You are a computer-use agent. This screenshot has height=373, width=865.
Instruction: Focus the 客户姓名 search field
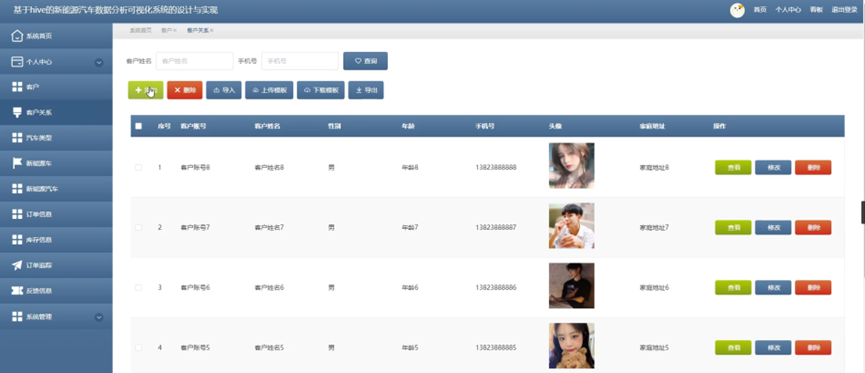click(x=195, y=61)
